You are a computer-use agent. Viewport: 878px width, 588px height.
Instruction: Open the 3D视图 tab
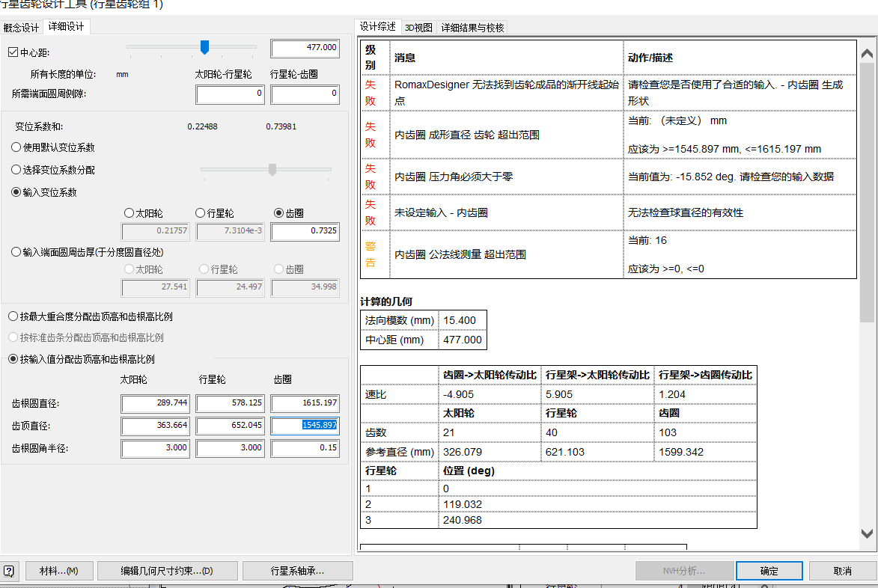419,28
